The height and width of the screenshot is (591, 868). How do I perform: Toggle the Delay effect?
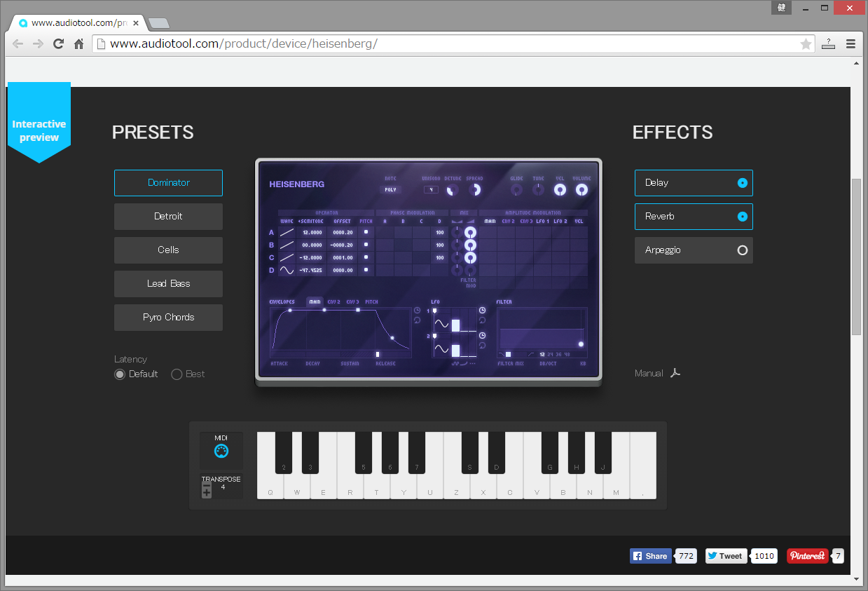coord(694,183)
